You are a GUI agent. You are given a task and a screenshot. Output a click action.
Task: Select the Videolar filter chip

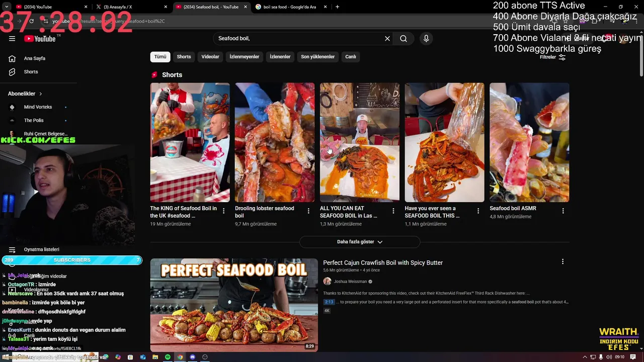pyautogui.click(x=210, y=57)
